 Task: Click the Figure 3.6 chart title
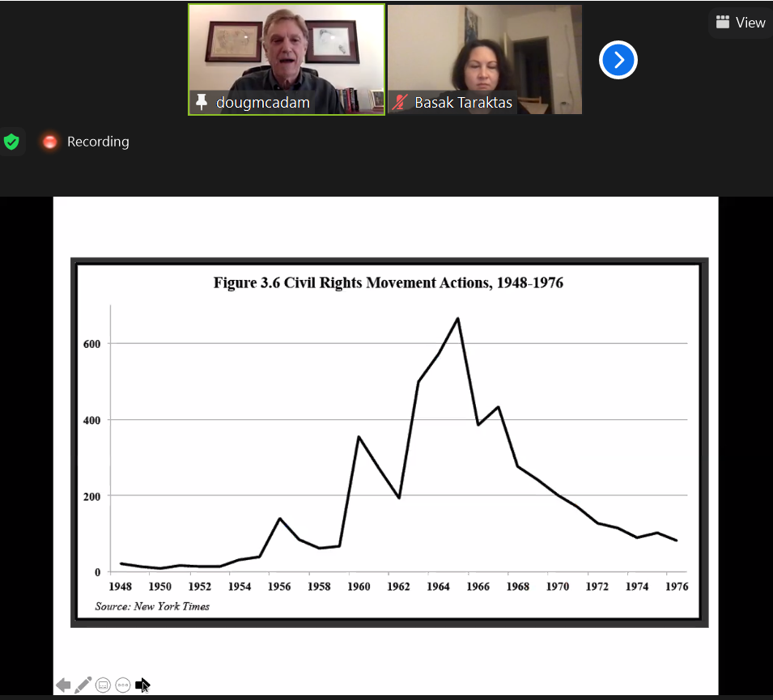tap(388, 282)
